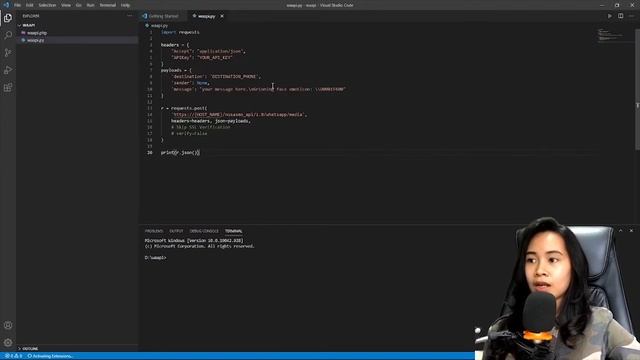This screenshot has width=640, height=360.
Task: Close the terminal panel
Action: [x=631, y=231]
